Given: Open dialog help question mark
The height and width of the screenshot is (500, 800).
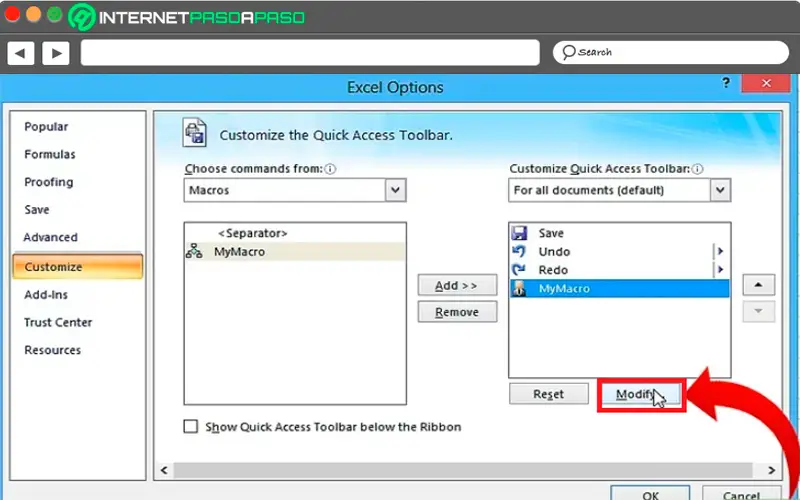Looking at the screenshot, I should (x=726, y=83).
